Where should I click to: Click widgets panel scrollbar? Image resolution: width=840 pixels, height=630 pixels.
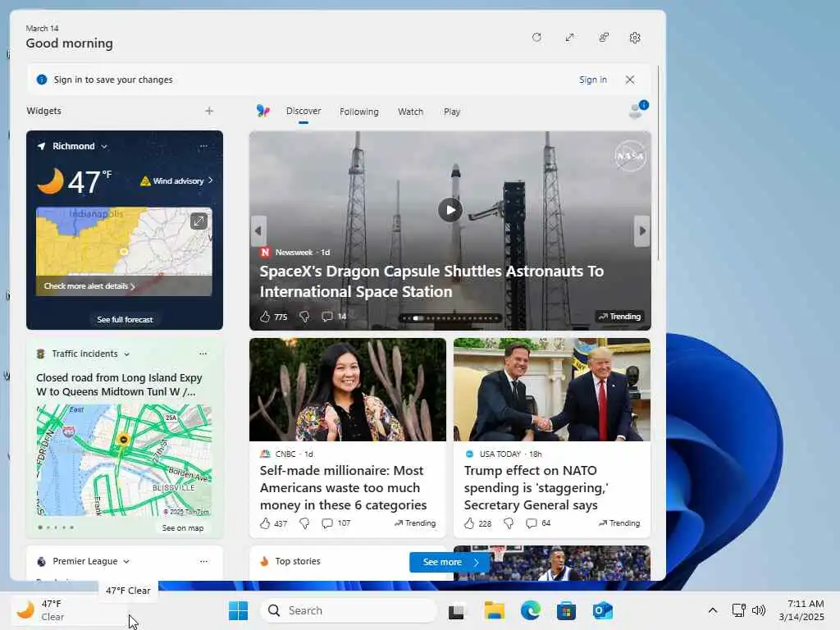coord(658,163)
